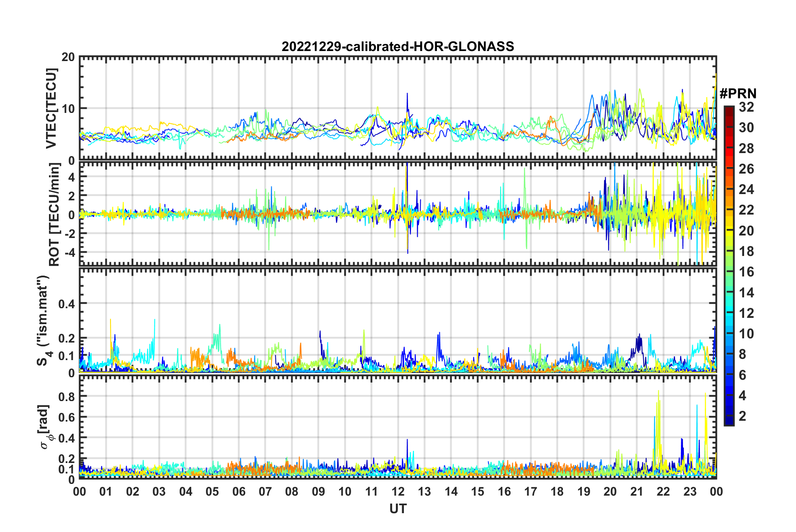Click sigma phi y-axis tick label 0.8
This screenshot has height=532, width=796.
coord(67,396)
